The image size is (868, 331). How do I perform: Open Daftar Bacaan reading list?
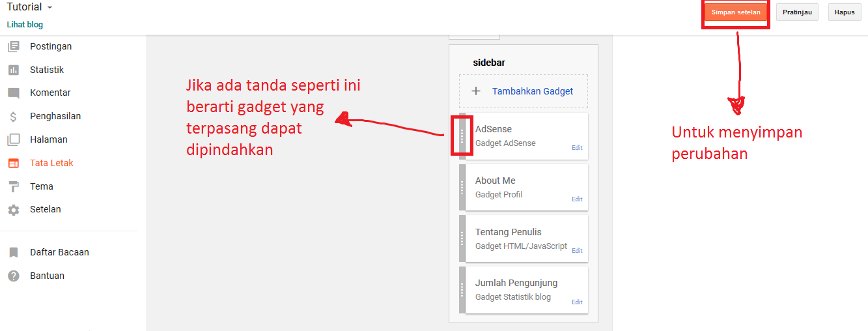pos(59,252)
